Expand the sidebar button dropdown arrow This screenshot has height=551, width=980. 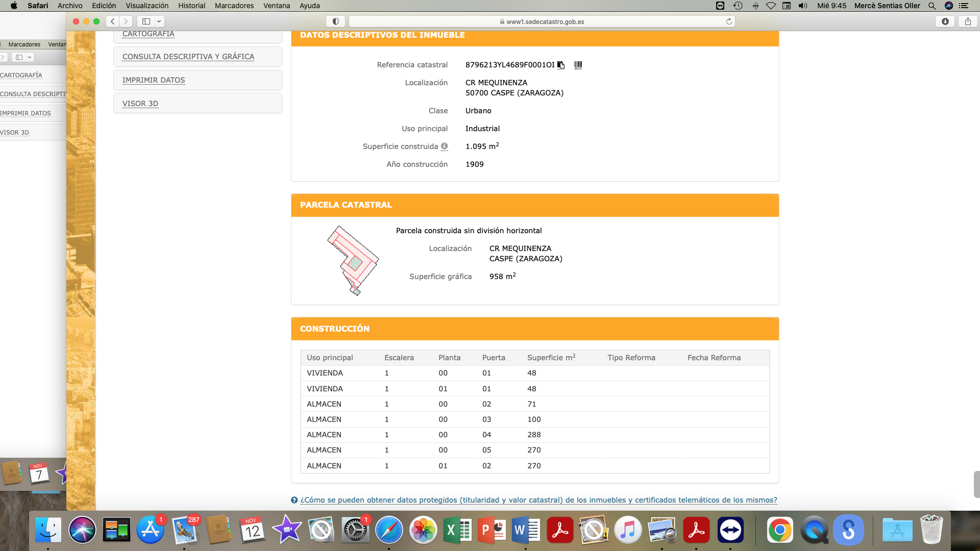(x=159, y=21)
